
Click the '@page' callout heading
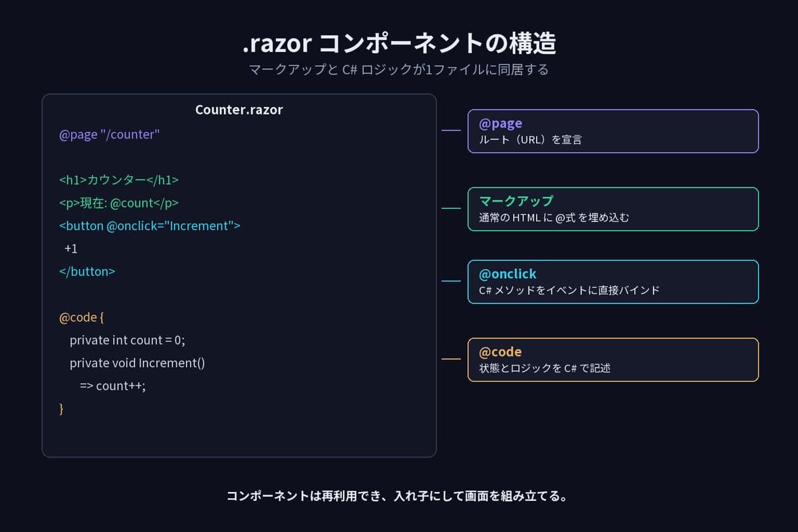(500, 123)
